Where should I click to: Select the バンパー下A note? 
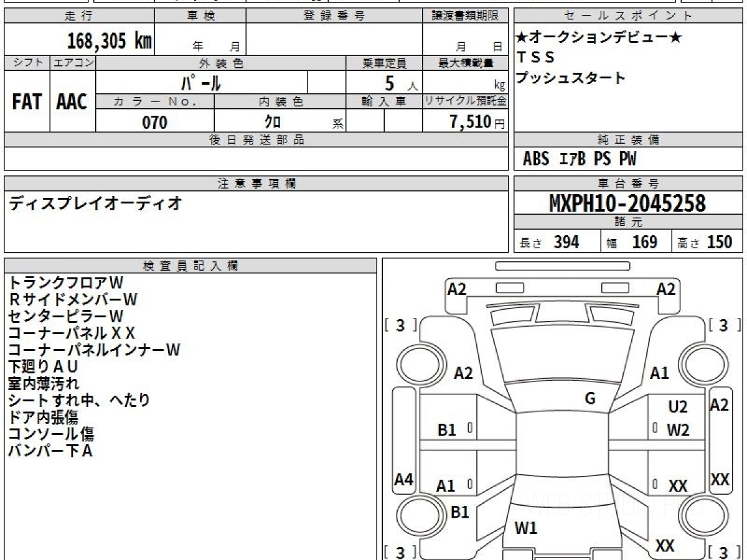[x=50, y=450]
